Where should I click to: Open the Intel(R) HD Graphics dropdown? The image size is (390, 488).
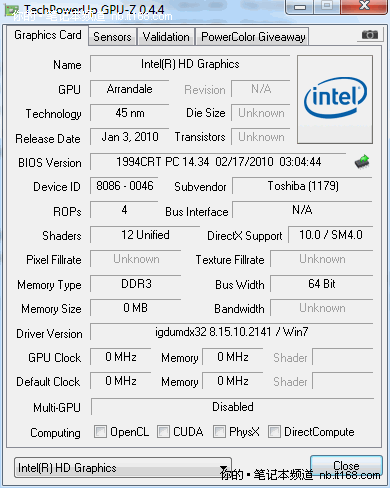(123, 468)
